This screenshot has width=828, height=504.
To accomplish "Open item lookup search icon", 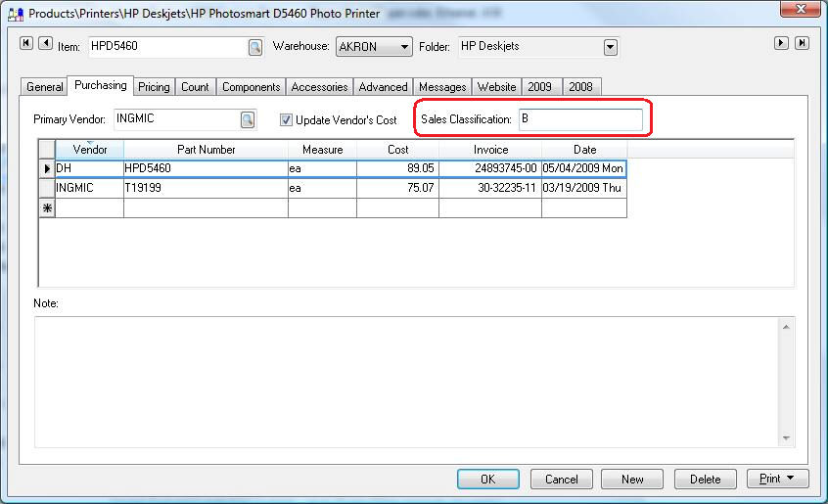I will point(255,48).
